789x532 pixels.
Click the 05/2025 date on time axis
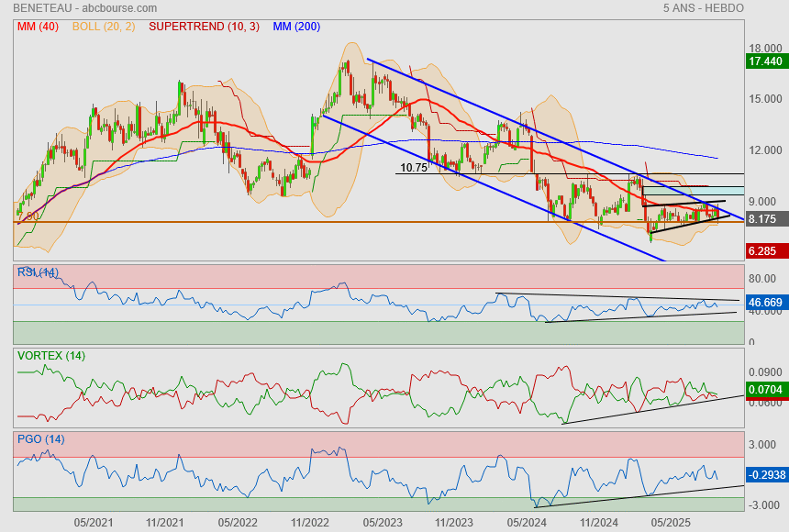tap(670, 523)
